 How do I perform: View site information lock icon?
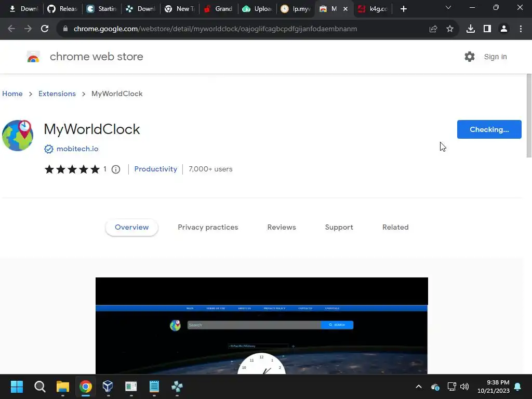(65, 29)
